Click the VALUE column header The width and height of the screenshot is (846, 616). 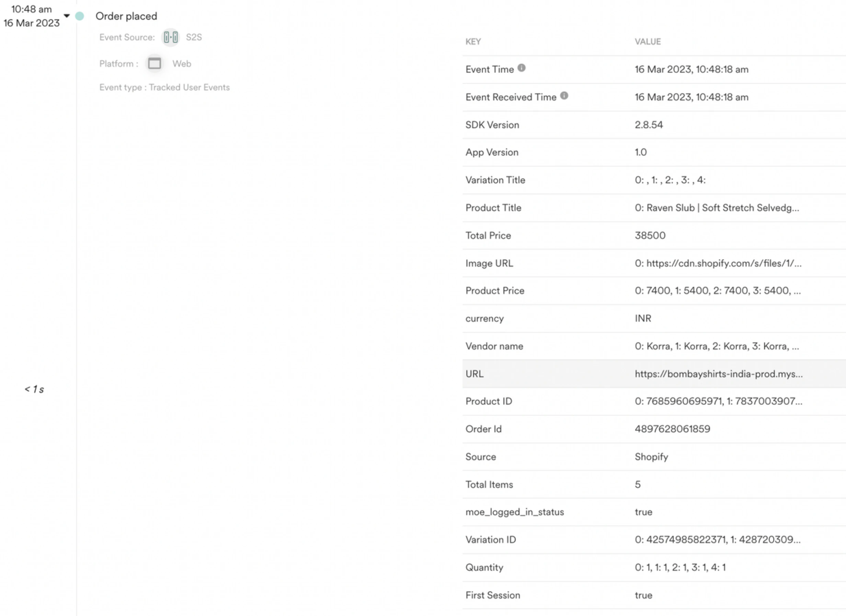pyautogui.click(x=648, y=42)
